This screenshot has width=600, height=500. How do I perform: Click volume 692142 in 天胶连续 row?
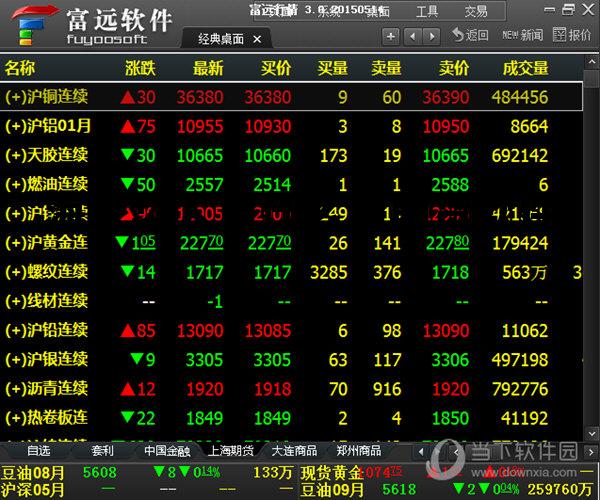[520, 156]
